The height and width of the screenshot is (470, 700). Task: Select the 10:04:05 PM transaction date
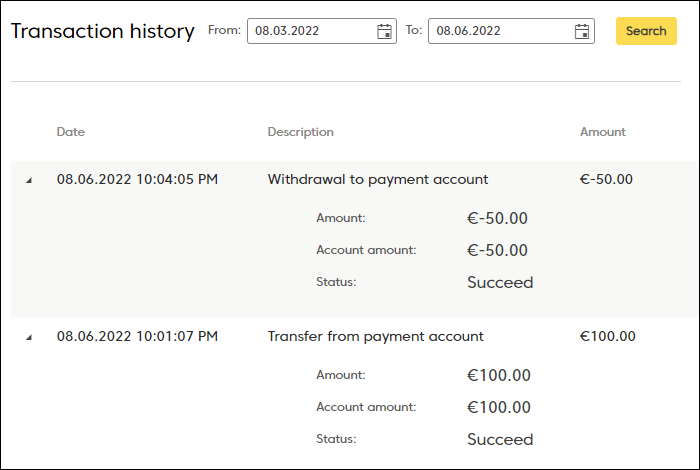pyautogui.click(x=137, y=179)
